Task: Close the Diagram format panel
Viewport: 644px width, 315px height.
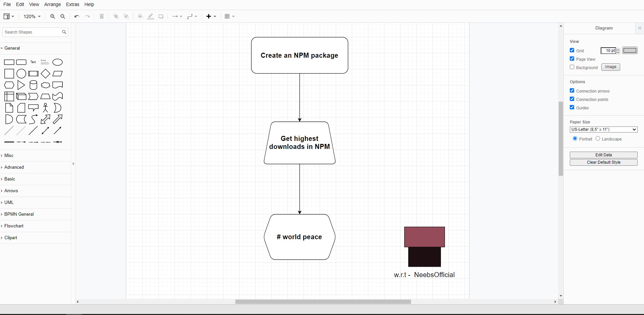Action: [640, 28]
